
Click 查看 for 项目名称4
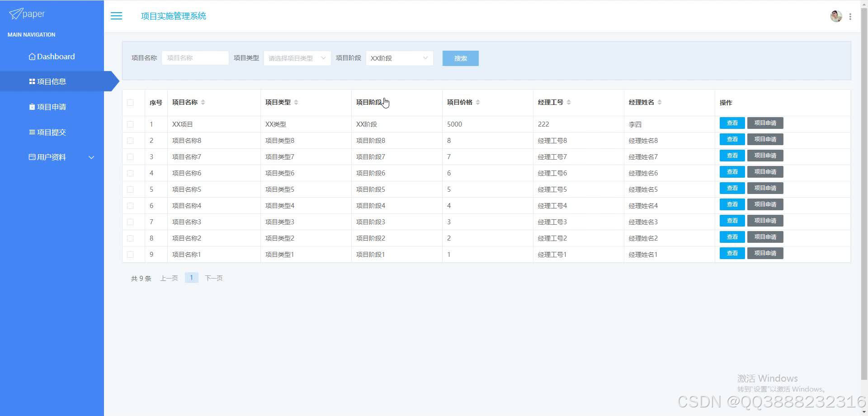[732, 204]
